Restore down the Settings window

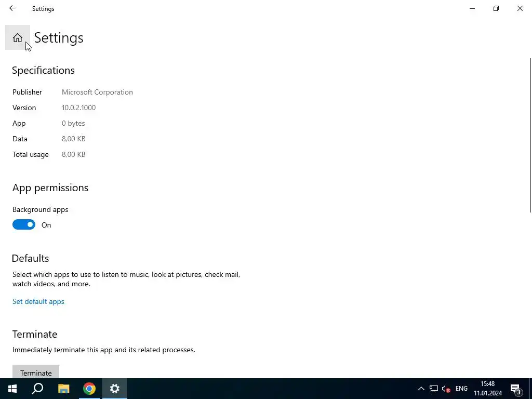coord(496,8)
